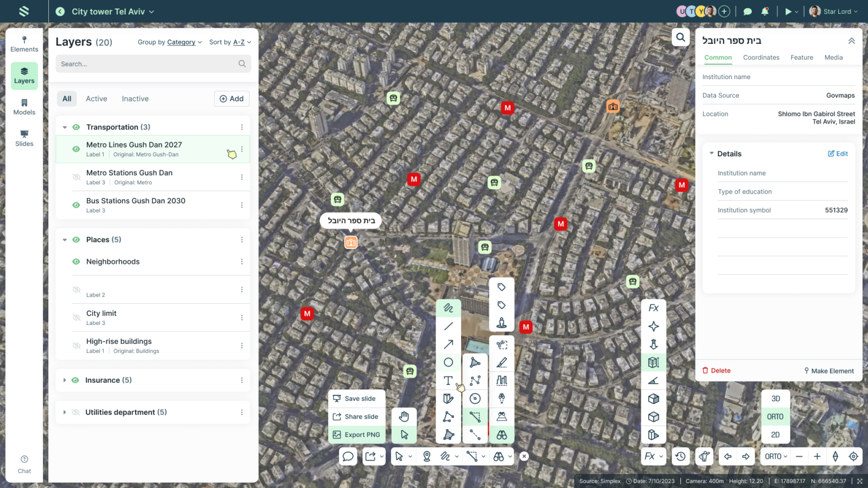Open the Models sidebar panel

24,107
